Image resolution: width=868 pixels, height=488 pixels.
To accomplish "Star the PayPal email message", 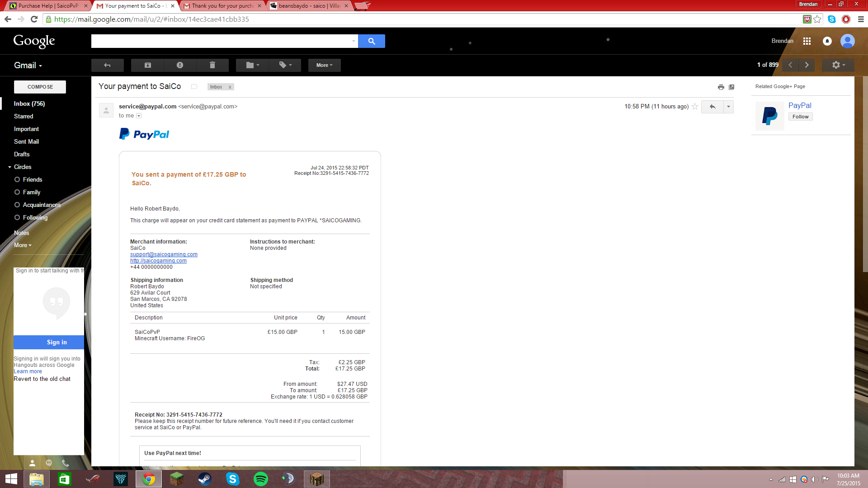I will click(695, 107).
